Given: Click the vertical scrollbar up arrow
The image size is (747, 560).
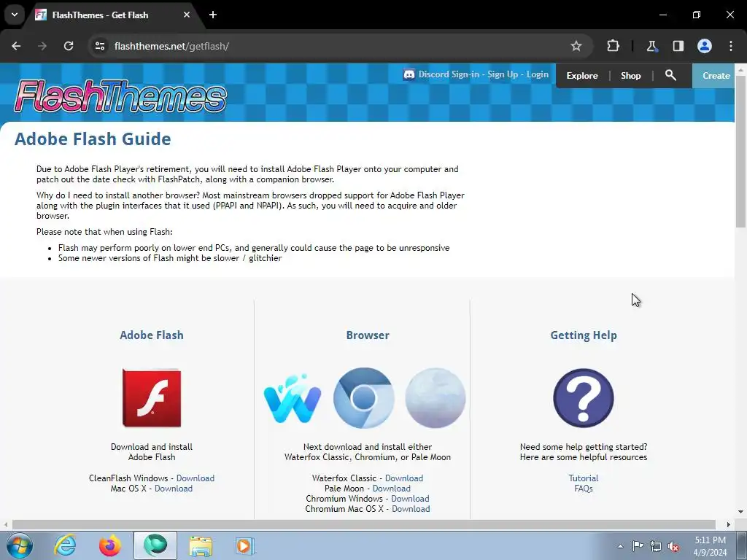Looking at the screenshot, I should [741, 69].
